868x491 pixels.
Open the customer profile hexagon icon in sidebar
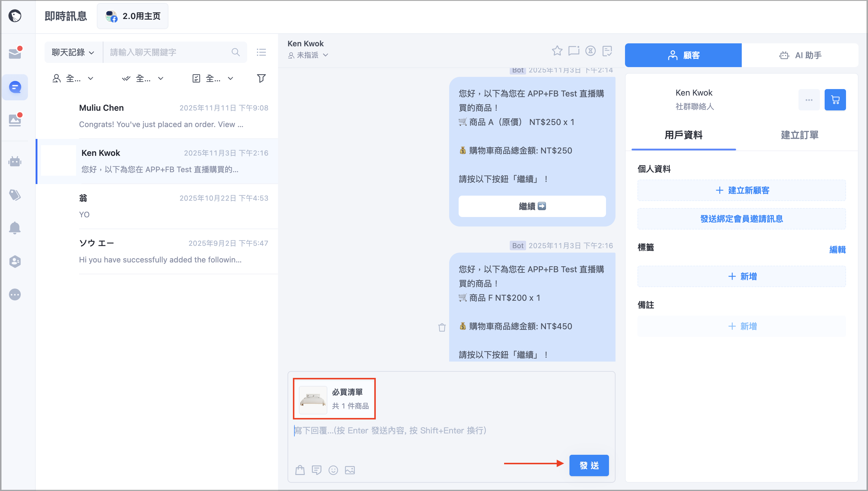[15, 261]
